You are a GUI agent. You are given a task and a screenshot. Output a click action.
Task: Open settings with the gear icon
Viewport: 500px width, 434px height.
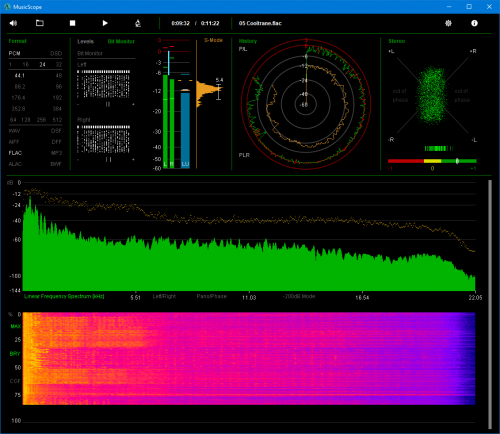coord(448,23)
